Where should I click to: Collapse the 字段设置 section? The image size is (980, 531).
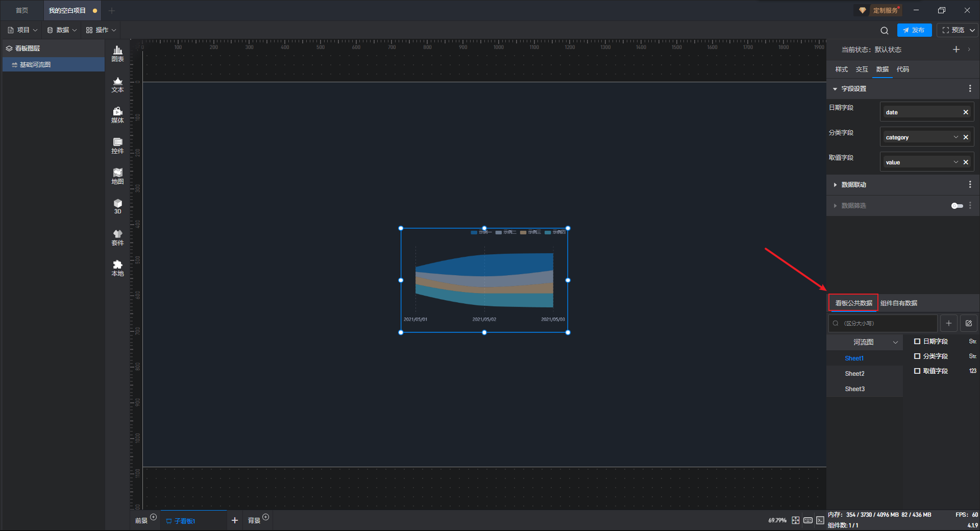click(x=835, y=89)
